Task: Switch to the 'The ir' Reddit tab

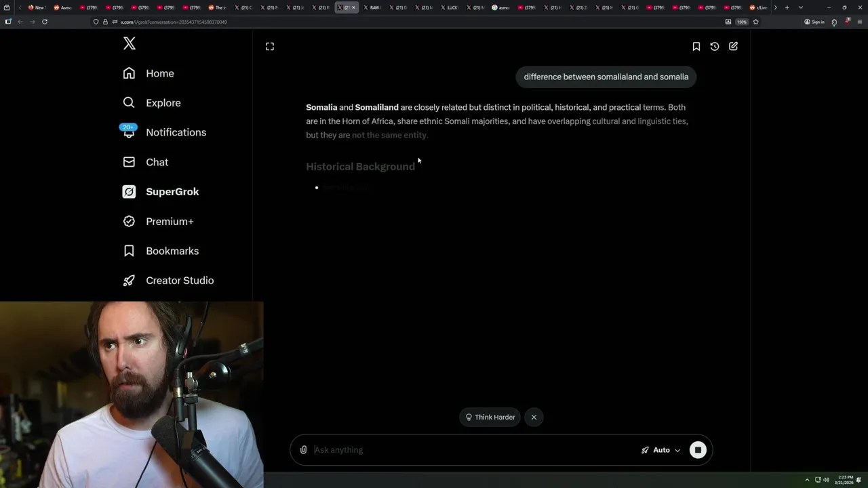Action: [217, 7]
